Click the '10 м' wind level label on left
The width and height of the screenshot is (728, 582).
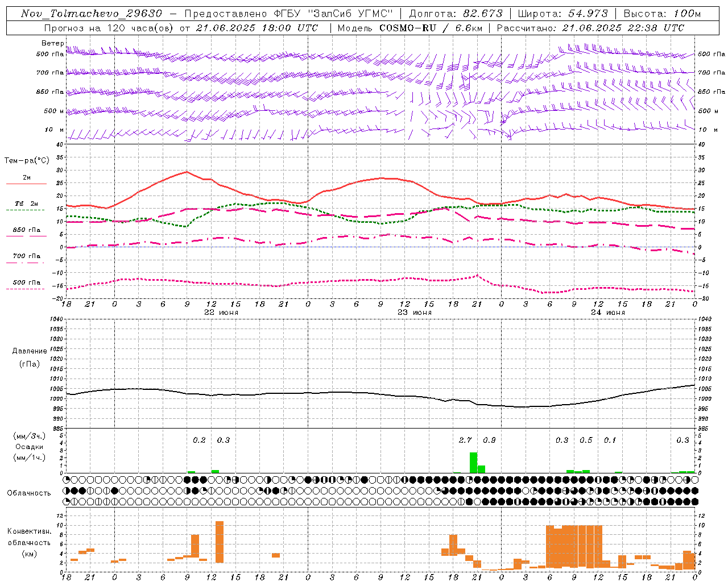[54, 130]
